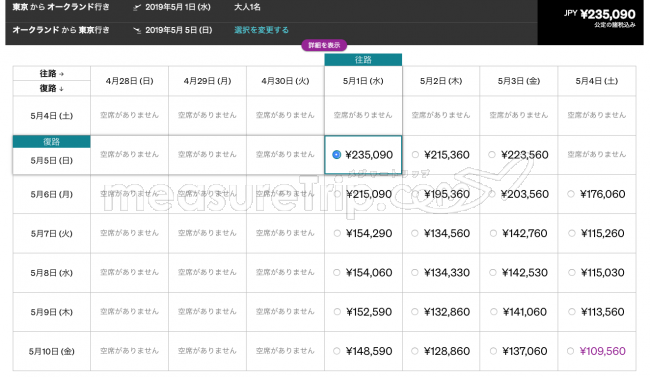Click the 5月9日 (木) return row label

51,312
